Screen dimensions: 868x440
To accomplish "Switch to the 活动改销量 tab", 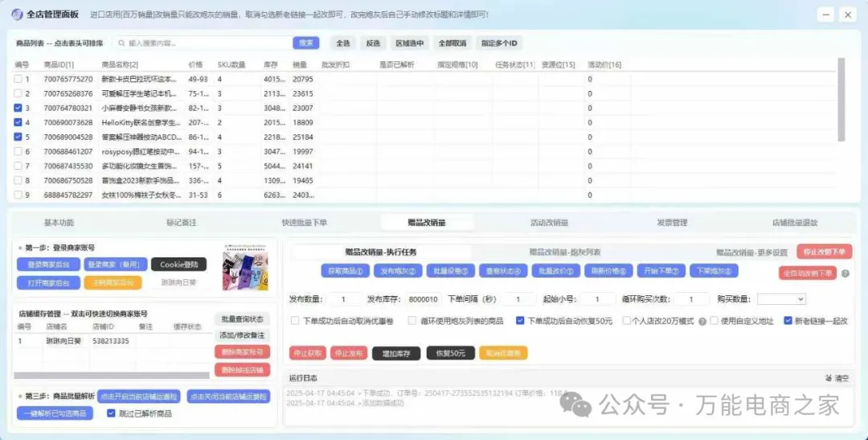I will pos(549,223).
